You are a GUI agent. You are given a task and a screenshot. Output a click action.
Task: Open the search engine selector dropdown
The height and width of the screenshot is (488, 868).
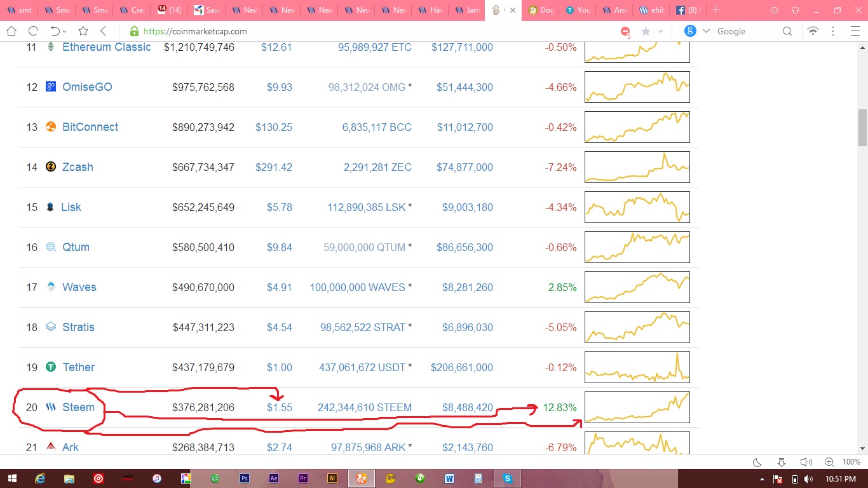coord(706,31)
